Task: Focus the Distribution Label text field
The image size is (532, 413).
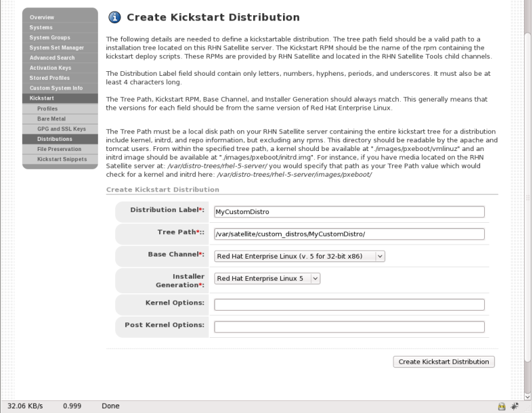Action: click(349, 211)
